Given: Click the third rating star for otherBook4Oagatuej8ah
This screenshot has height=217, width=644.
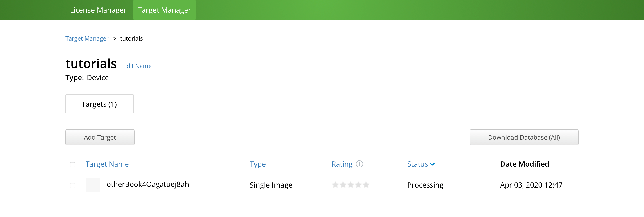Looking at the screenshot, I should pyautogui.click(x=350, y=185).
